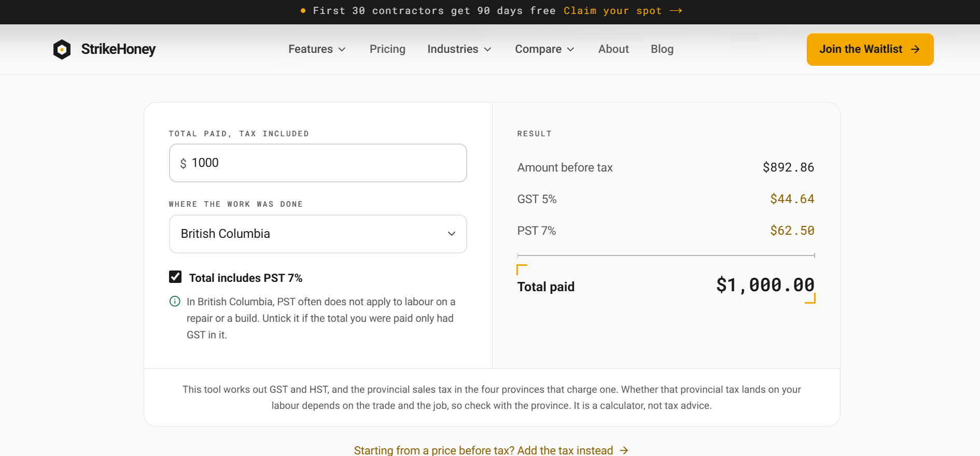Click the Total includes PST 7% label
Viewport: 980px width, 456px height.
246,278
